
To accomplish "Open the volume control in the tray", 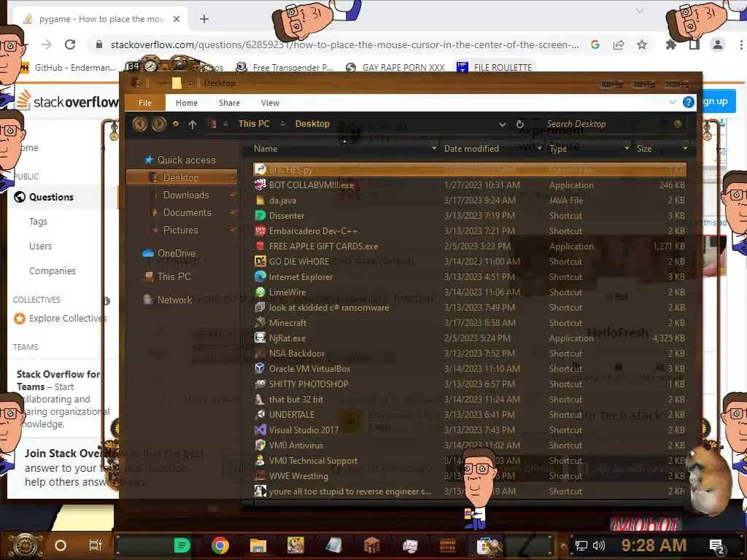I will click(x=599, y=545).
